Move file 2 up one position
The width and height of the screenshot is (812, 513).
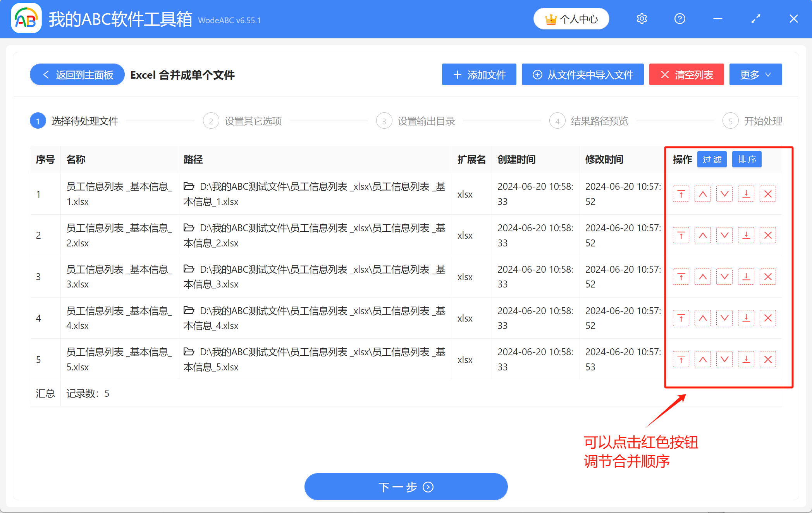[x=703, y=235]
